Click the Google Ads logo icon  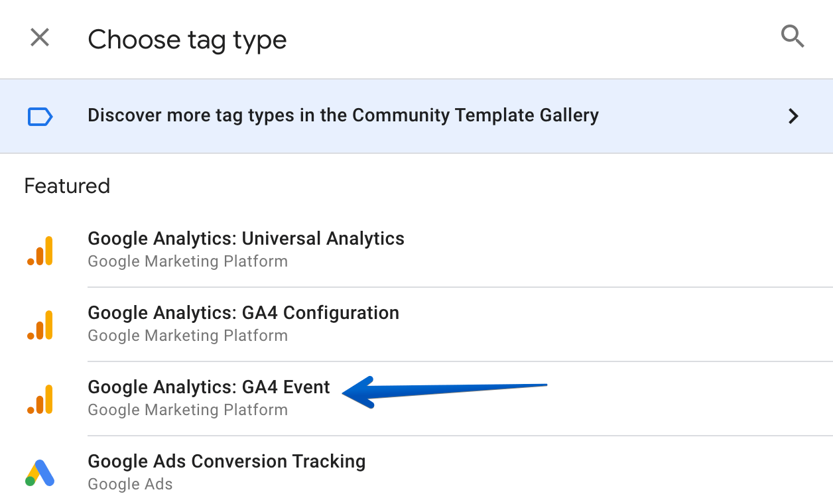click(40, 473)
